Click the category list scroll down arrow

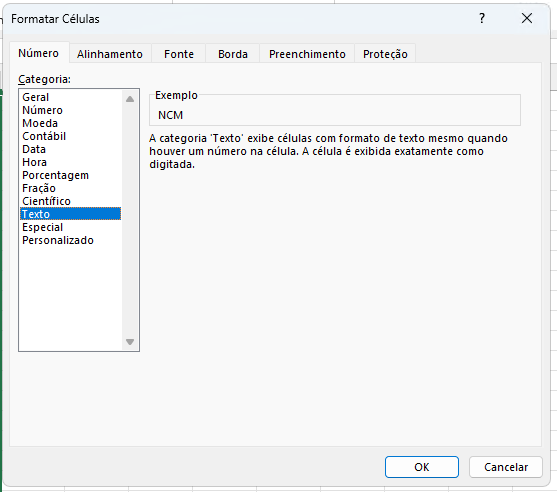(130, 342)
